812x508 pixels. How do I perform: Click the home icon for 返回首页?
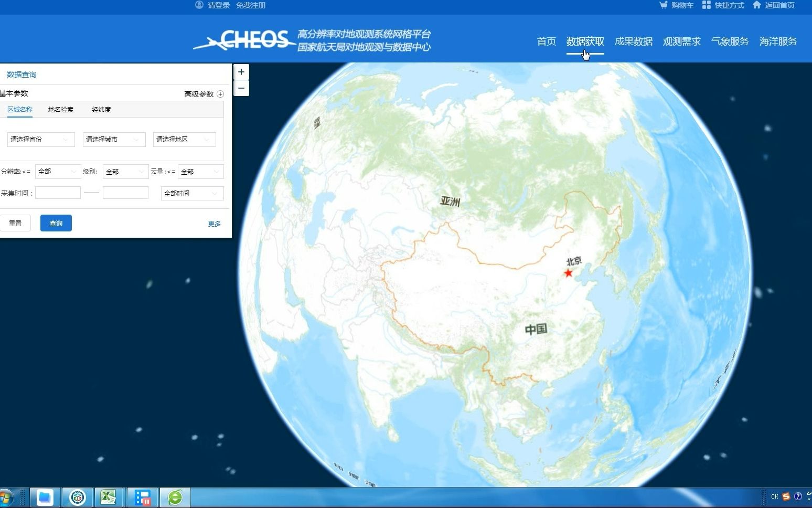click(756, 5)
